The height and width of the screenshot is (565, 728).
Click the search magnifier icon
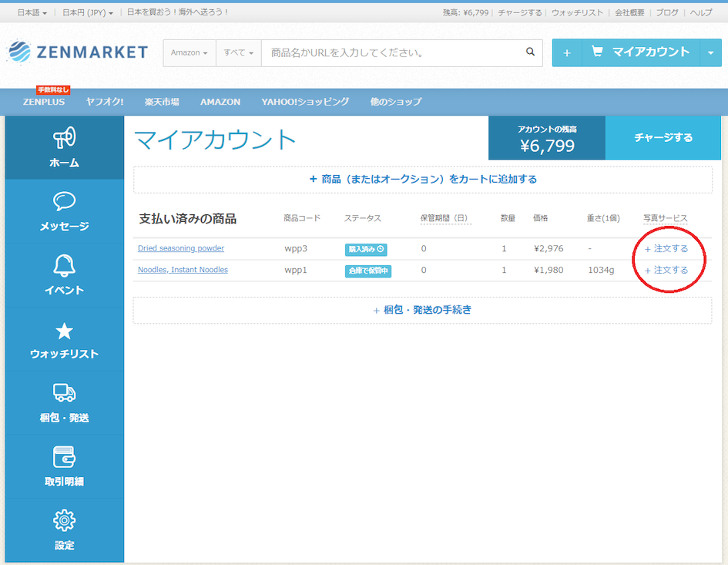(x=530, y=52)
